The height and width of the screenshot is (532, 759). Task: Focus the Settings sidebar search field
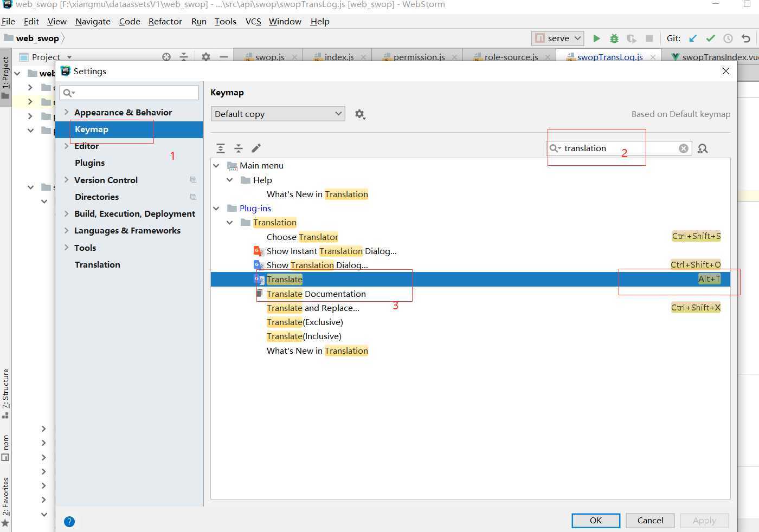[130, 93]
